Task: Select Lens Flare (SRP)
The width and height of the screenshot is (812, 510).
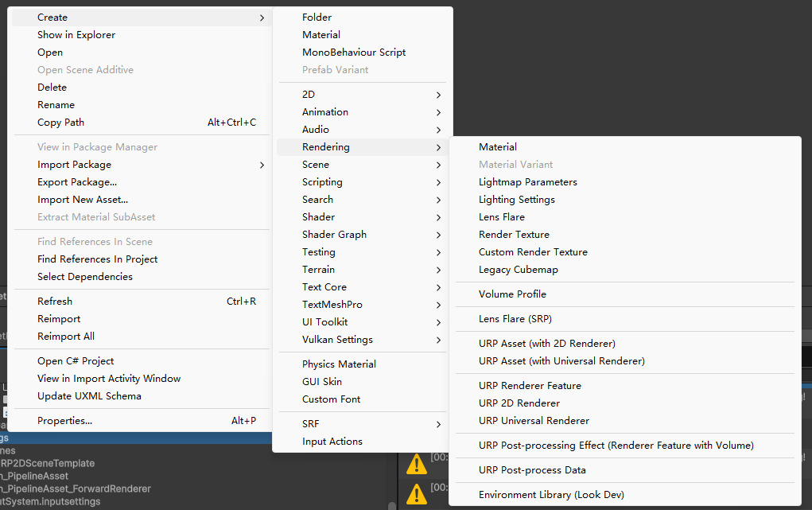Action: [625, 319]
